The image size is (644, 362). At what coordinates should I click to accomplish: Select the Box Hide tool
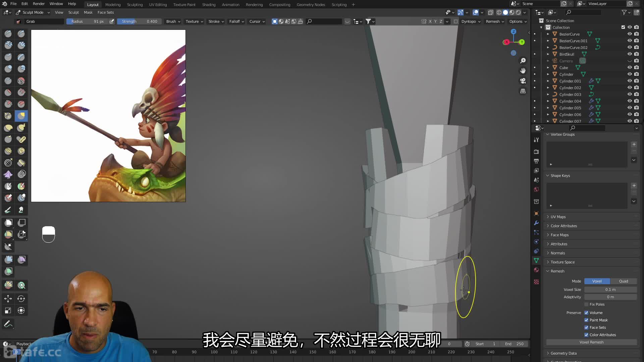(x=21, y=223)
